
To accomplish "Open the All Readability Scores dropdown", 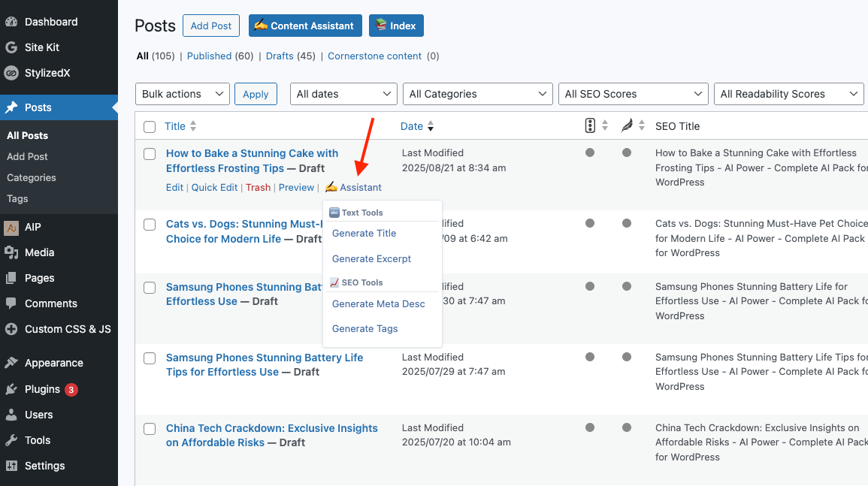I will 788,94.
